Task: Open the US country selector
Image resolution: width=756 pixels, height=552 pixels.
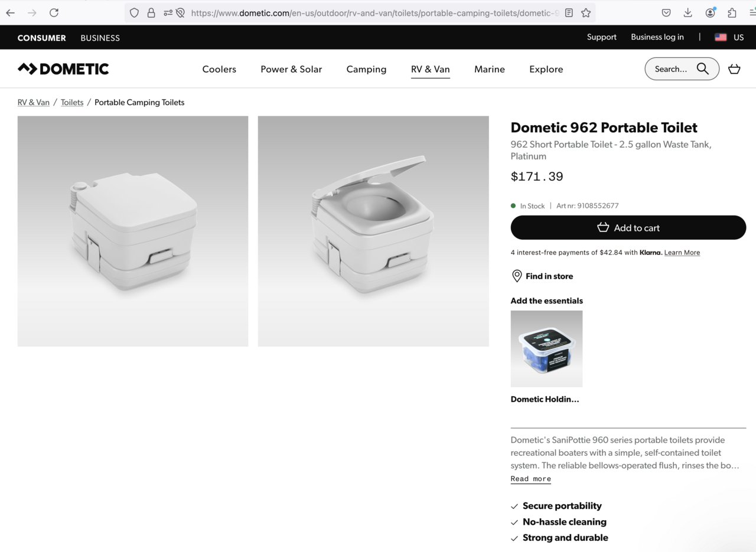Action: [729, 37]
